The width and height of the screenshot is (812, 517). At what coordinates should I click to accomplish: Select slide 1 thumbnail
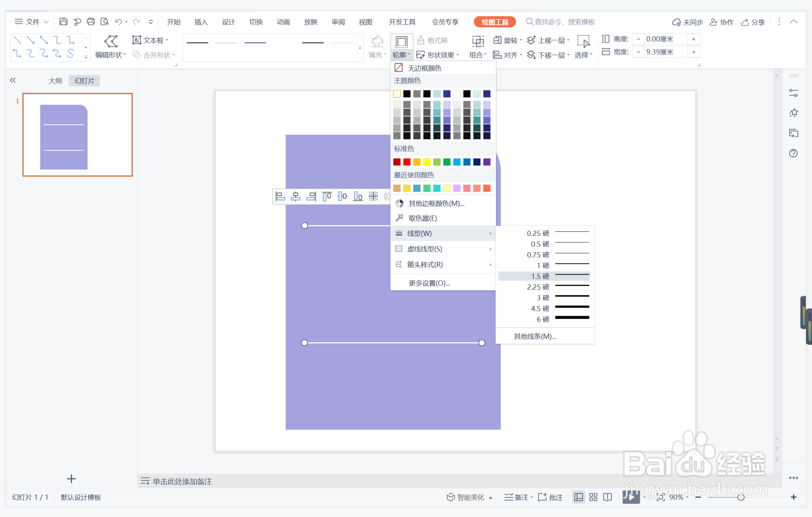(x=77, y=135)
